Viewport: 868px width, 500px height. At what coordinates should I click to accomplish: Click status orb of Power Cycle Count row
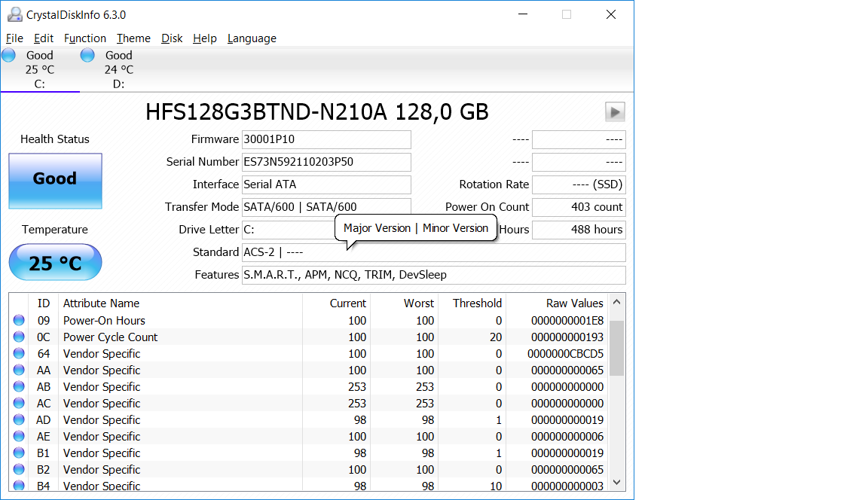coord(19,337)
